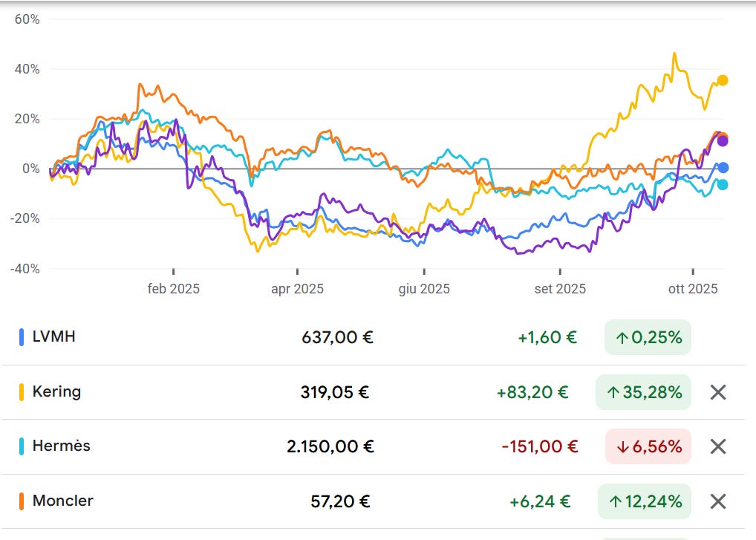Click the blue LVMH endpoint dot on chart

click(723, 168)
